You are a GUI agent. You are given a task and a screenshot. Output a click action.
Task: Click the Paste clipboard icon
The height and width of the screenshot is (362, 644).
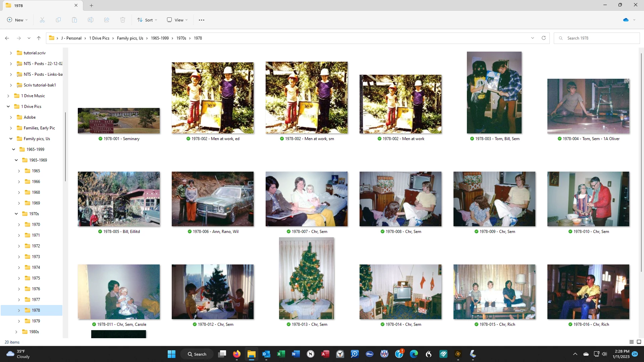pos(74,20)
